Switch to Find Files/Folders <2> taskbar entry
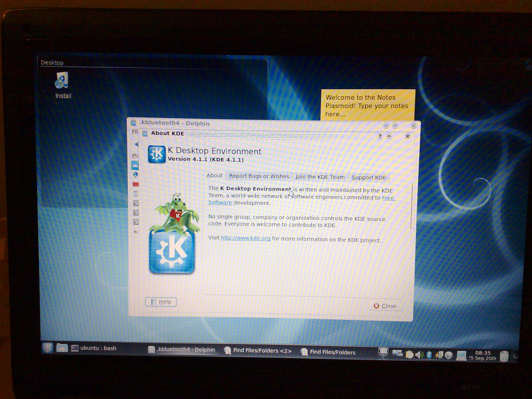Viewport: 532px width, 399px height. point(258,351)
